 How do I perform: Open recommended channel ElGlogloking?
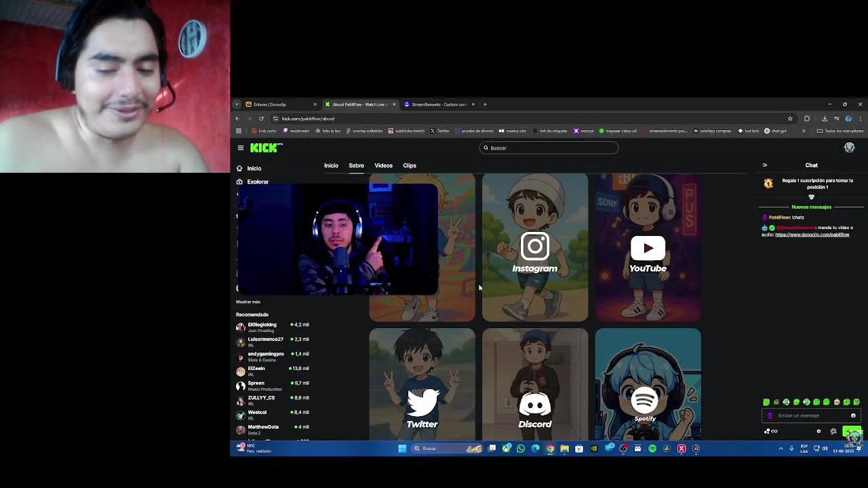coord(273,327)
